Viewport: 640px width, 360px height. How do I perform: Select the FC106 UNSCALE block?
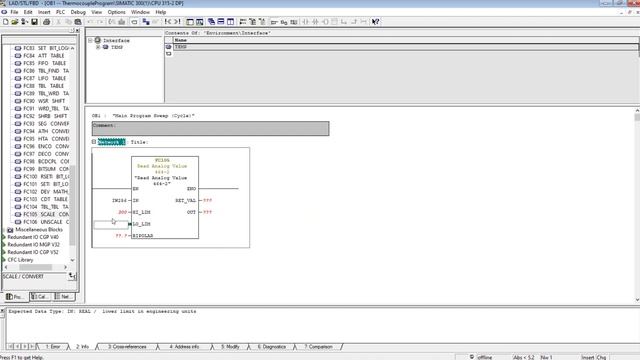click(x=46, y=222)
